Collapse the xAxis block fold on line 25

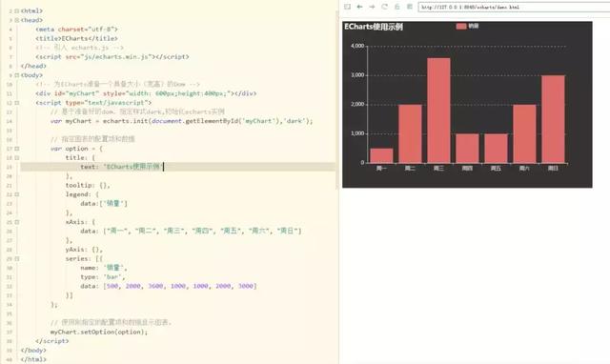(x=17, y=222)
